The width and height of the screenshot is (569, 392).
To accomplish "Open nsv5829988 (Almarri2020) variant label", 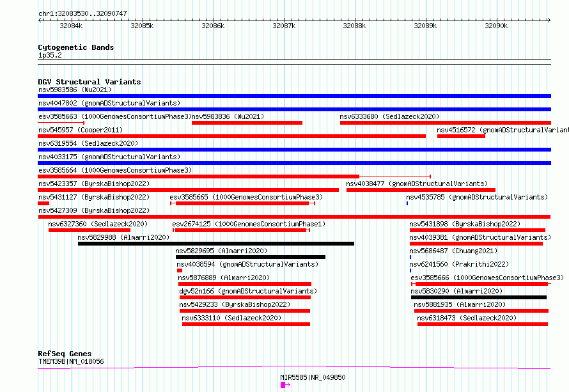I will [x=123, y=237].
